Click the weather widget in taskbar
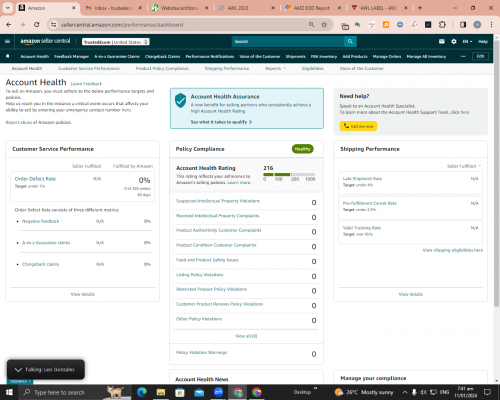This screenshot has width=500, height=400. point(364,392)
